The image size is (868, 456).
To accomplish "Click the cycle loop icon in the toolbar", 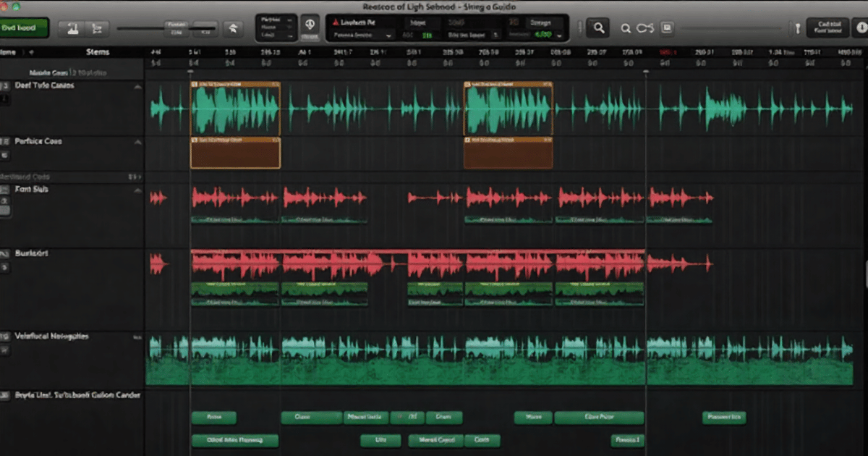I will pyautogui.click(x=645, y=29).
